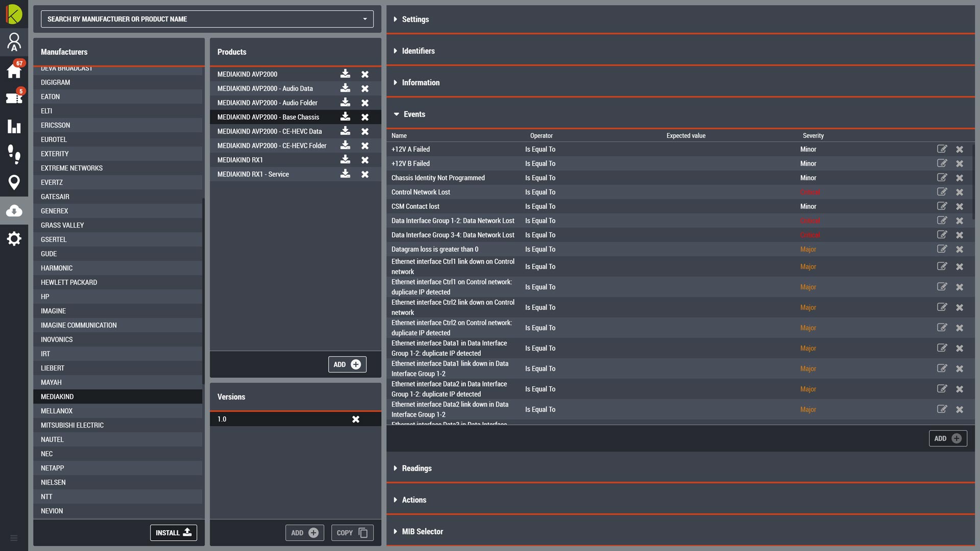Click the INSTALL button
The width and height of the screenshot is (980, 551).
pyautogui.click(x=174, y=533)
